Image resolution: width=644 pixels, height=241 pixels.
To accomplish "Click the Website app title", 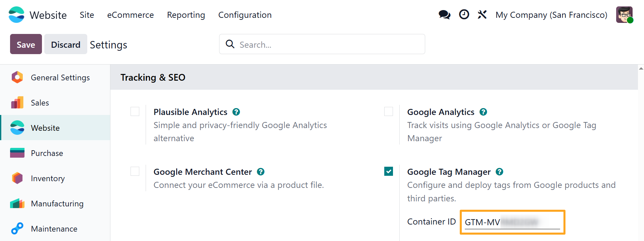I will (48, 15).
